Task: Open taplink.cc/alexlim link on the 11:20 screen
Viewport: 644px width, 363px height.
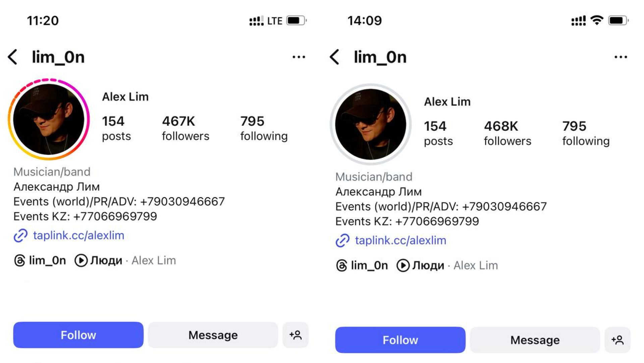Action: pyautogui.click(x=78, y=235)
